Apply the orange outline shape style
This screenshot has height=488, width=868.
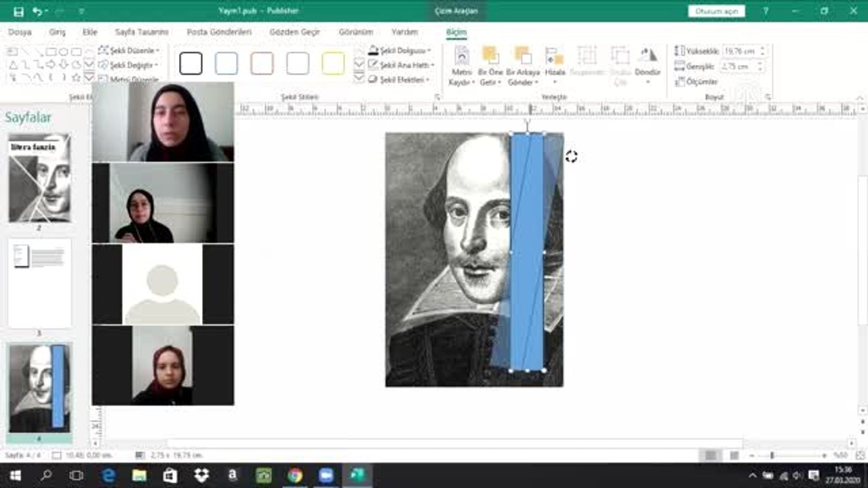coord(262,64)
